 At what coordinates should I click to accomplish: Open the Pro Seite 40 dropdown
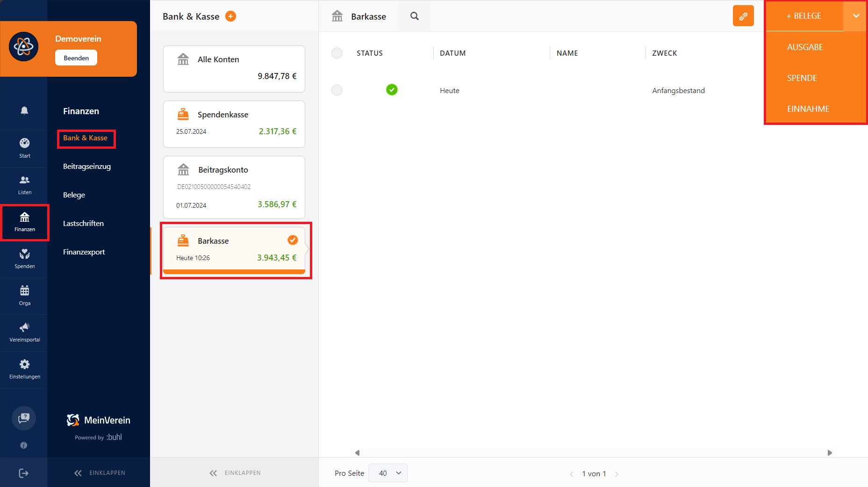pyautogui.click(x=388, y=473)
